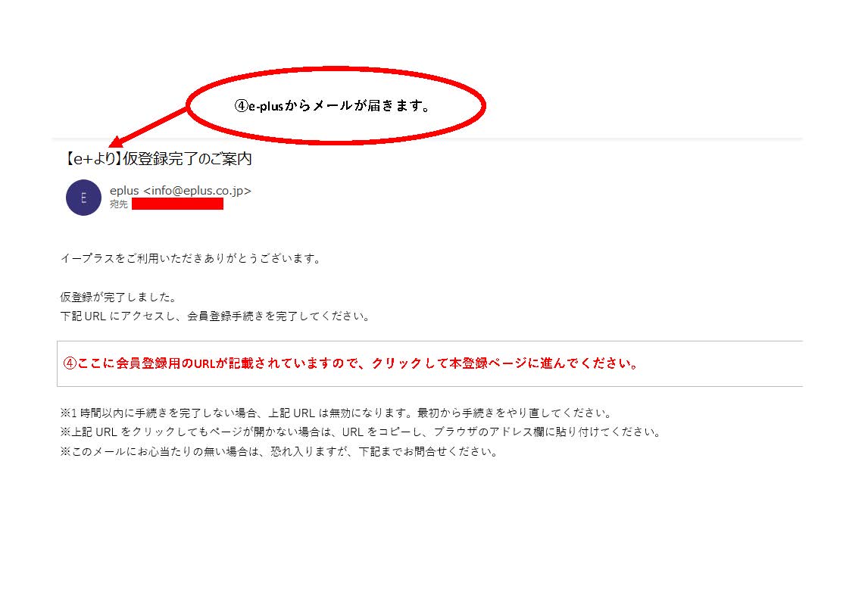
Task: Click the 宛先 recipient label
Action: (x=118, y=204)
